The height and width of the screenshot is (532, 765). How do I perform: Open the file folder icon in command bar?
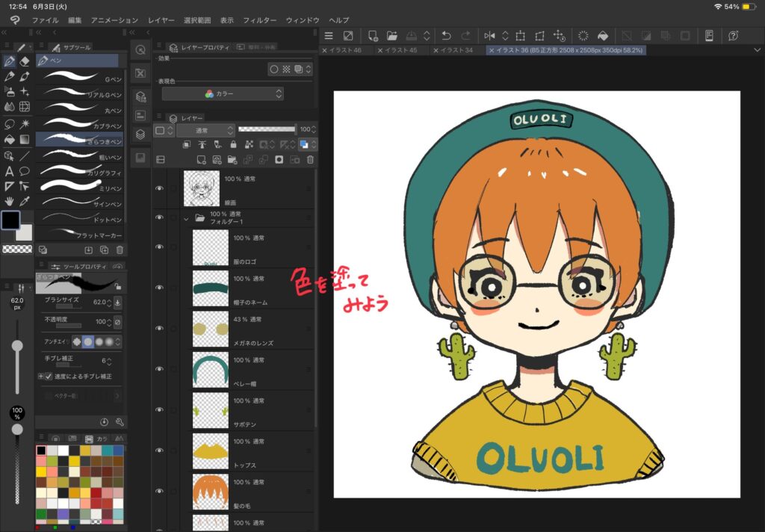point(392,36)
